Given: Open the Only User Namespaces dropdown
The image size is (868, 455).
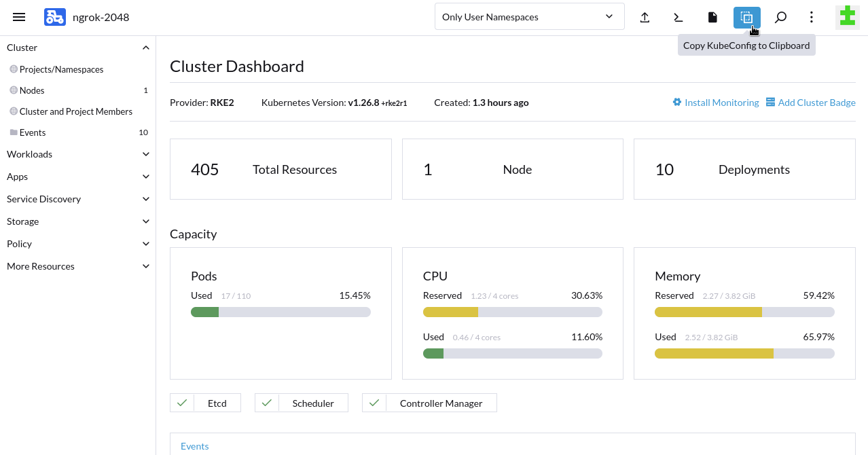Looking at the screenshot, I should pyautogui.click(x=529, y=16).
